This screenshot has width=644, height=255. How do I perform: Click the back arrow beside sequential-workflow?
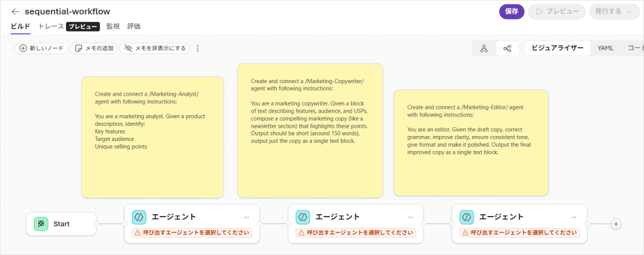15,11
